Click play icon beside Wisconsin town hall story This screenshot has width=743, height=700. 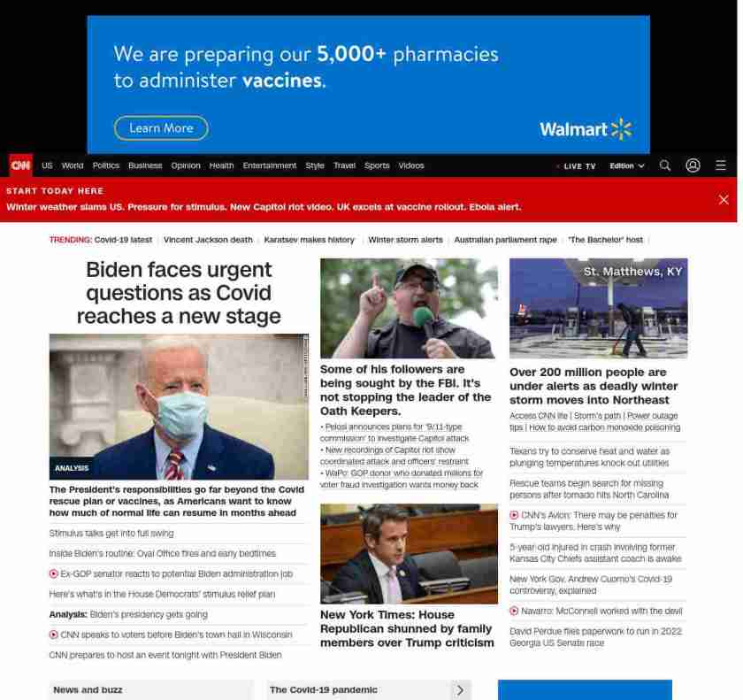(x=54, y=635)
